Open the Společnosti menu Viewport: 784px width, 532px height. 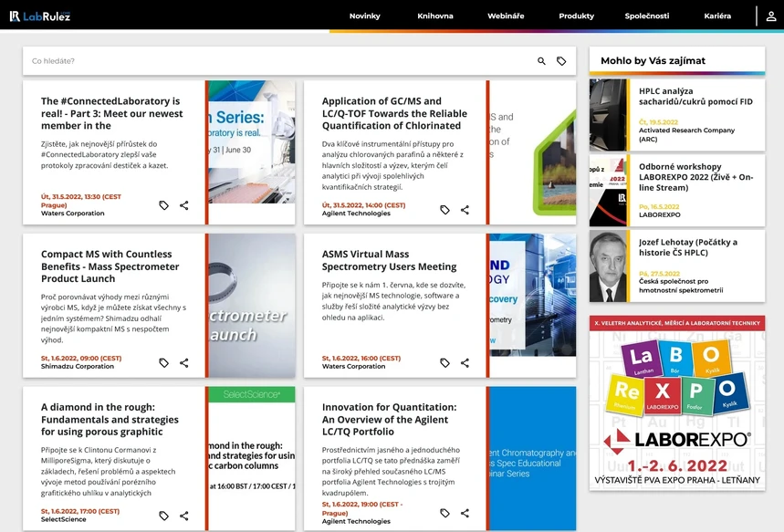646,16
